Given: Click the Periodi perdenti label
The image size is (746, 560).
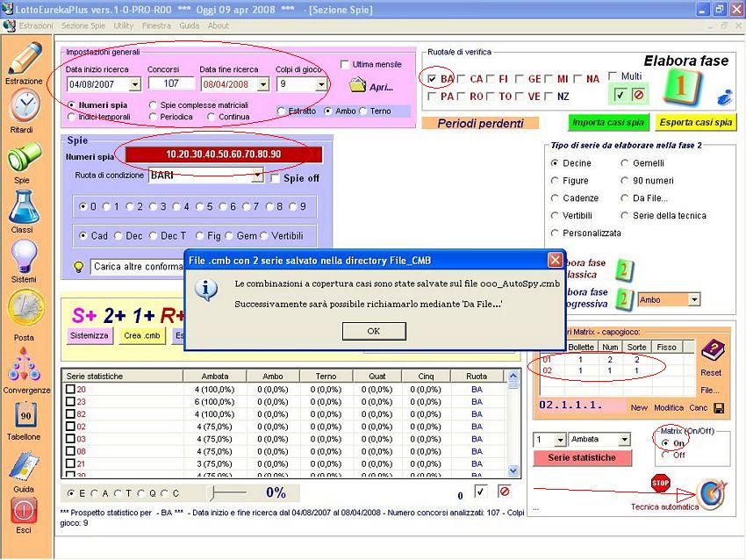Looking at the screenshot, I should click(481, 123).
